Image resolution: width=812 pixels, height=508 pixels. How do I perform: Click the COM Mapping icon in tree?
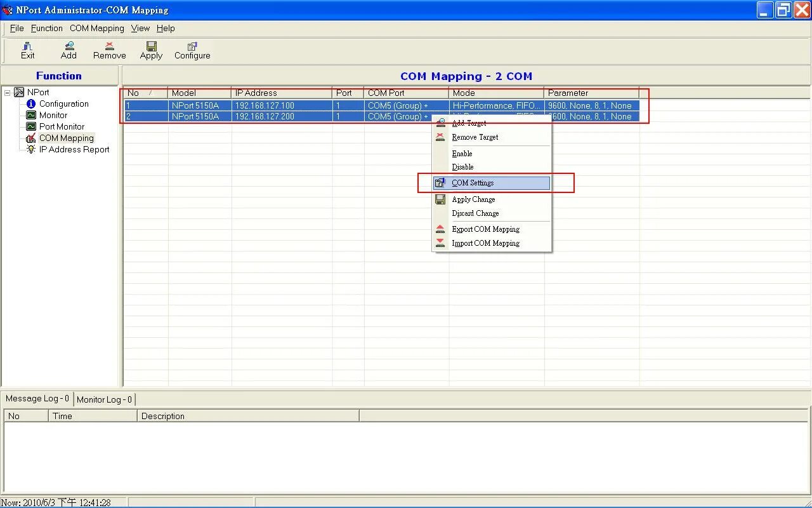pos(31,138)
